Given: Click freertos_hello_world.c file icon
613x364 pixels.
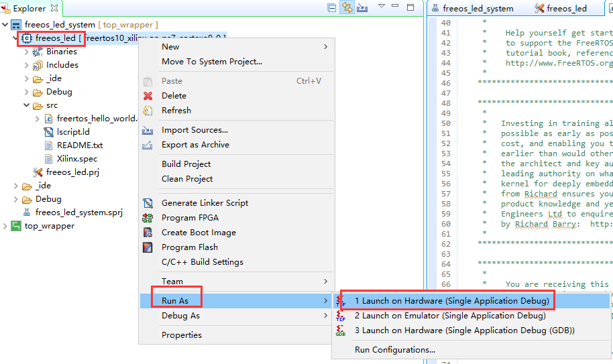Looking at the screenshot, I should pyautogui.click(x=48, y=119).
